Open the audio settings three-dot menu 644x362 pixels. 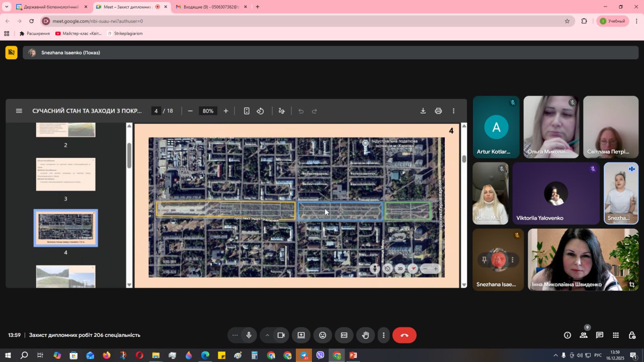click(x=234, y=335)
